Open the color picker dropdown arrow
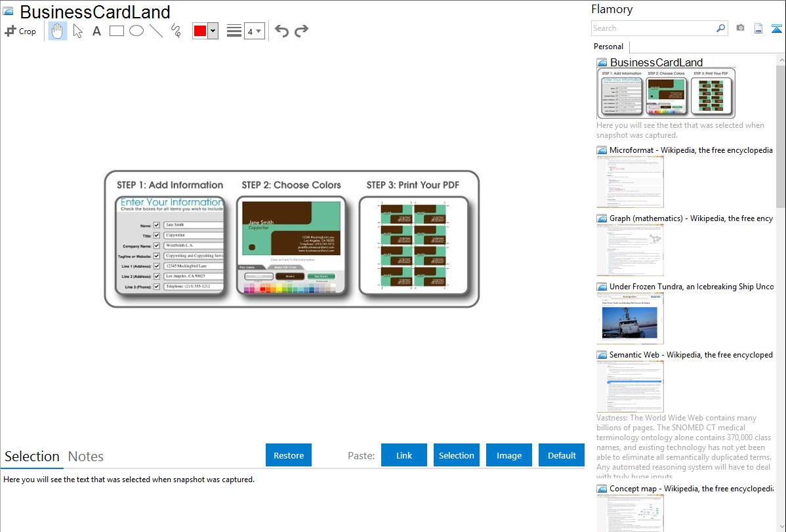The height and width of the screenshot is (532, 786). (x=213, y=31)
